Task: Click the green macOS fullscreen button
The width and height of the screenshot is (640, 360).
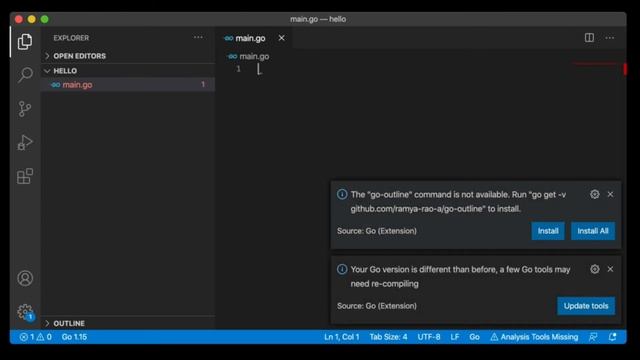Action: point(44,19)
